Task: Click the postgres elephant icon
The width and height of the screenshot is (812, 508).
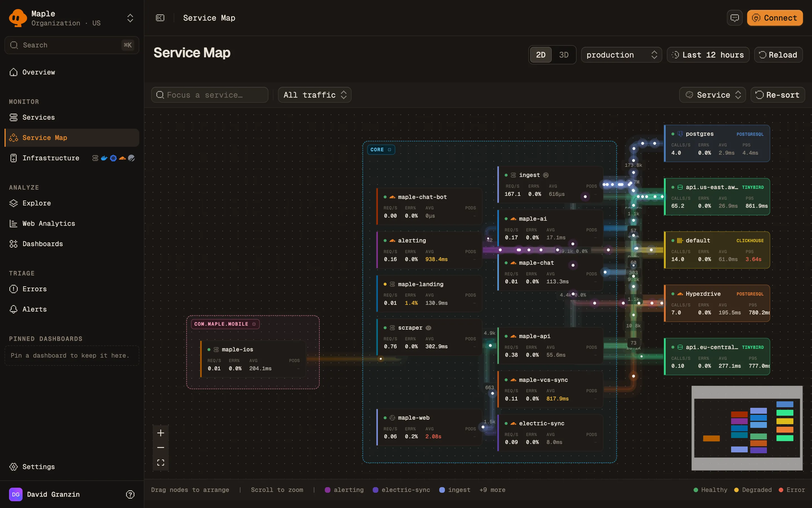Action: pyautogui.click(x=680, y=134)
